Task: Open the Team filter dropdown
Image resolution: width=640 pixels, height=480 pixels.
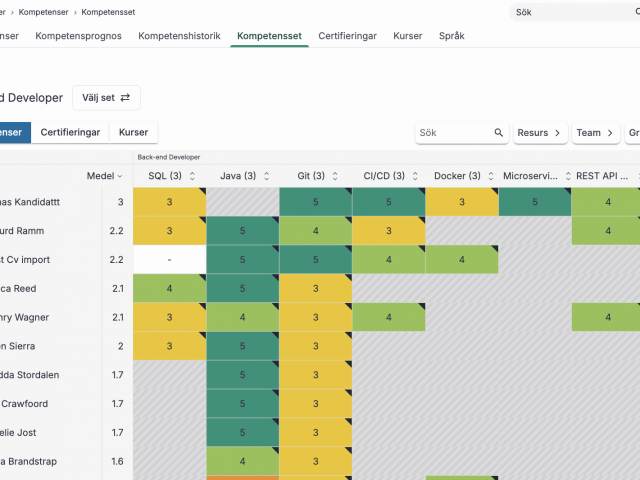Action: [594, 132]
